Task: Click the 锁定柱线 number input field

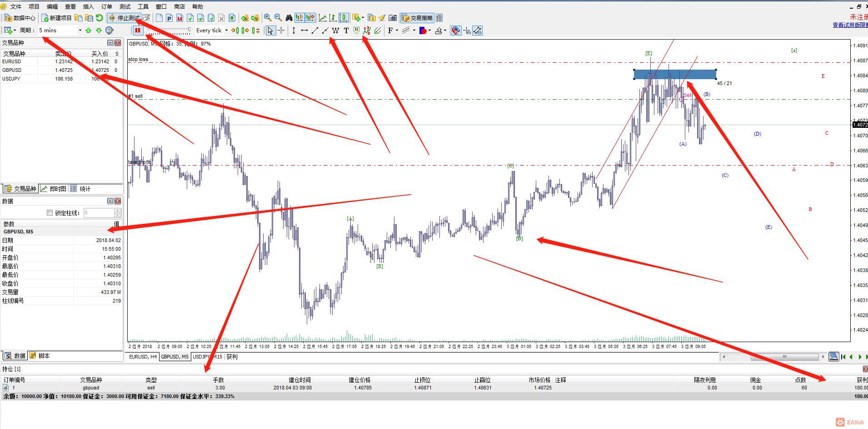Action: 99,212
